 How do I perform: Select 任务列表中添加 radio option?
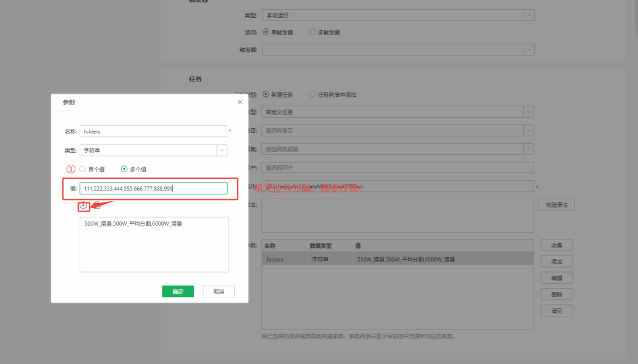[x=313, y=94]
